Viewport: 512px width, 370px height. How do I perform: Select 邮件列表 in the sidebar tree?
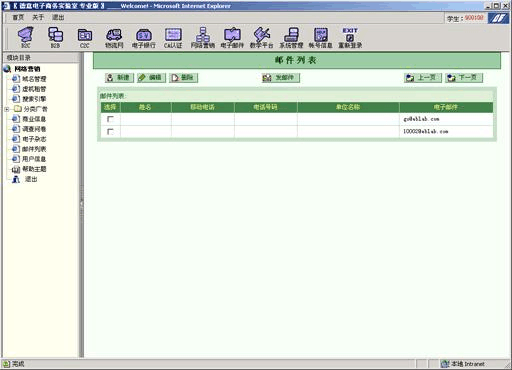(34, 149)
